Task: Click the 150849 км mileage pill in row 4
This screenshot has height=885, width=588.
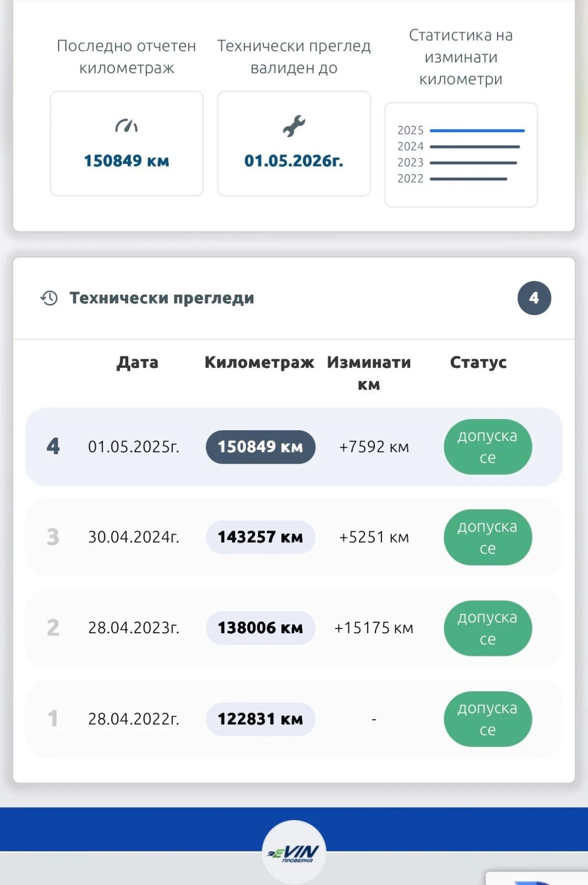Action: [x=260, y=447]
